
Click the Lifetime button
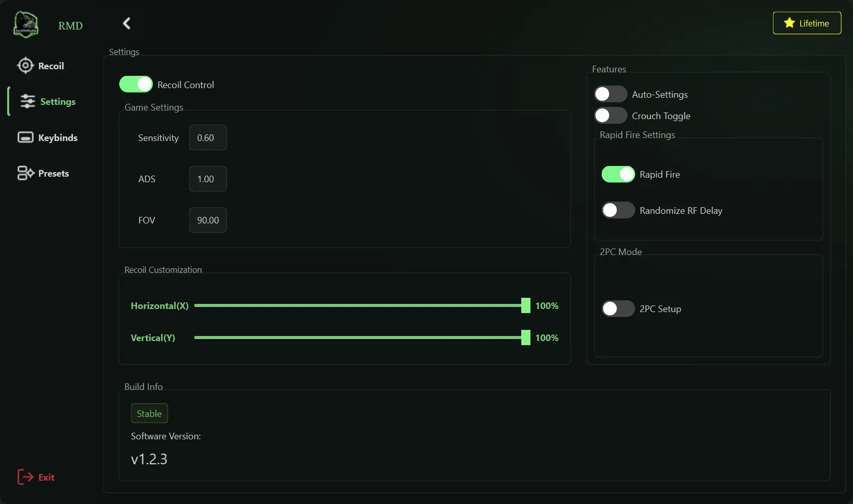point(807,23)
